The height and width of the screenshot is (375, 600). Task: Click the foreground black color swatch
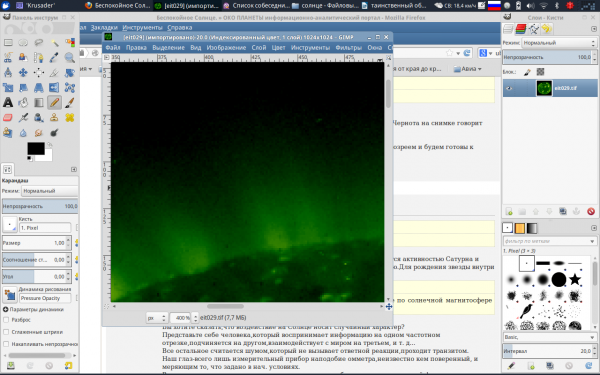click(36, 148)
